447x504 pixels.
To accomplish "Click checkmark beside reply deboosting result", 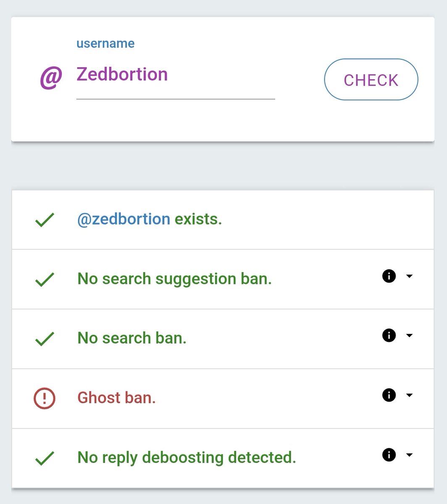I will pos(45,458).
